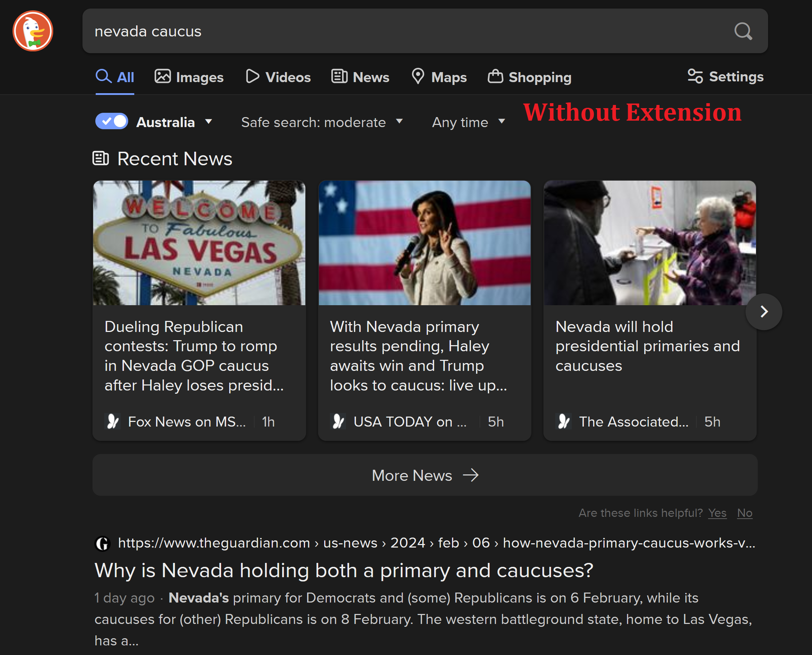
Task: Show next news cards with chevron
Action: 764,311
